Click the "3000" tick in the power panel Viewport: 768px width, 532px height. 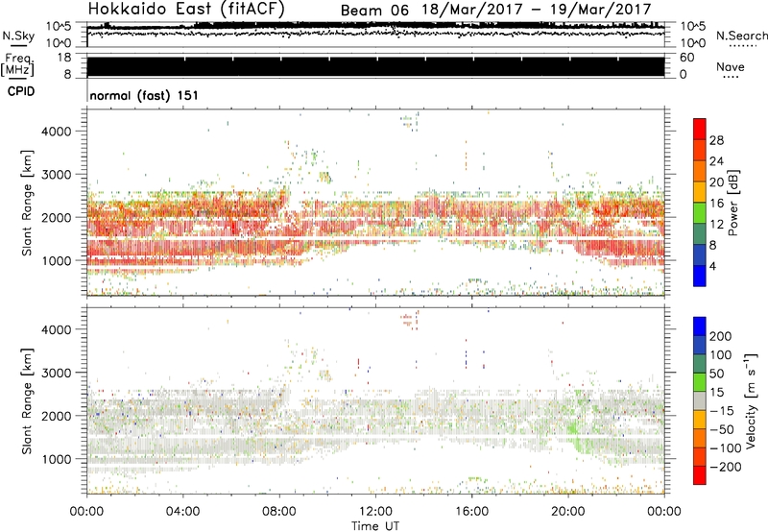(57, 175)
